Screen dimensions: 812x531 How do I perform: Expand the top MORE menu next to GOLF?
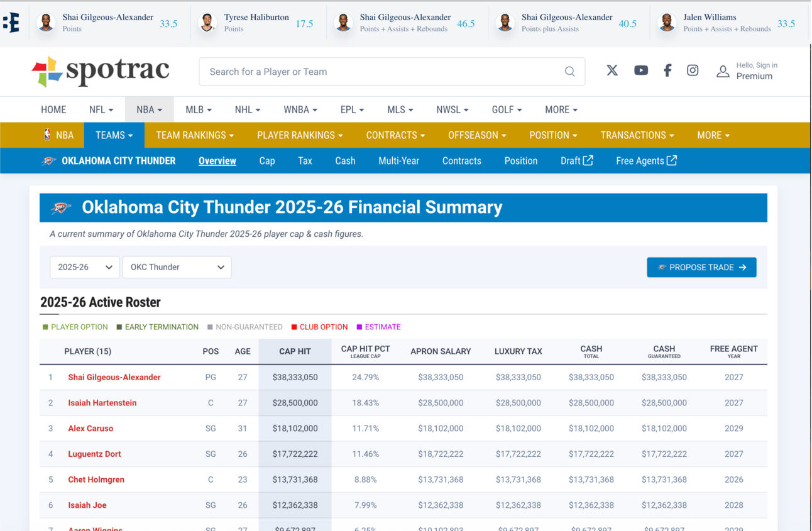(x=561, y=109)
